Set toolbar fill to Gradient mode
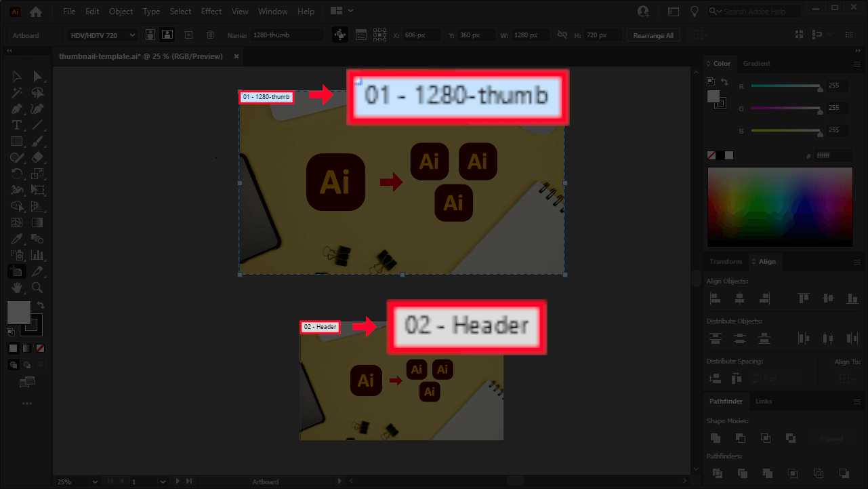The height and width of the screenshot is (489, 868). click(26, 348)
